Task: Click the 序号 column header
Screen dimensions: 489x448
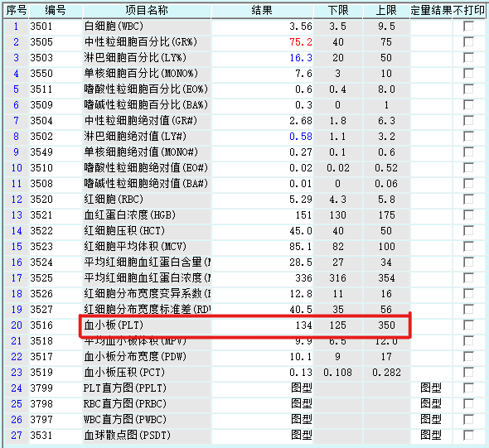Action: (x=17, y=10)
